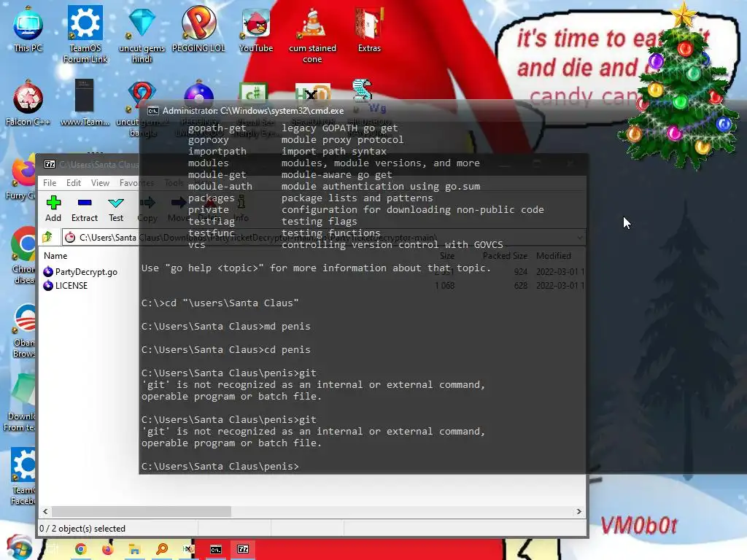Click the horizontal scrollbar thumb in 7-Zip

(142, 511)
